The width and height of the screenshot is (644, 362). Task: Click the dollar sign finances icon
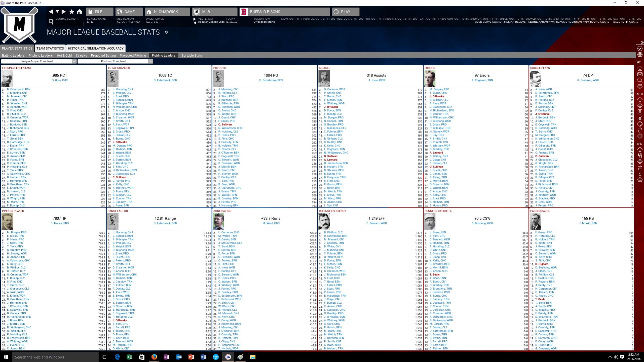tap(640, 174)
